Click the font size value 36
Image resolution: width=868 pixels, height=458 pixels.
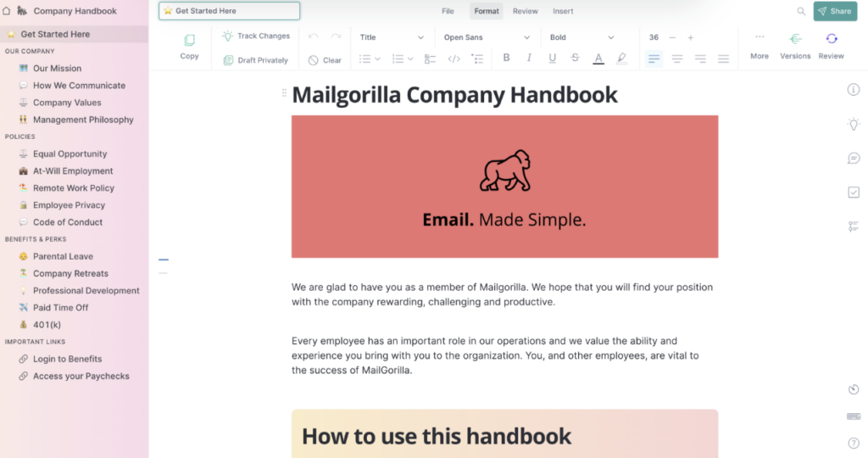coord(654,37)
